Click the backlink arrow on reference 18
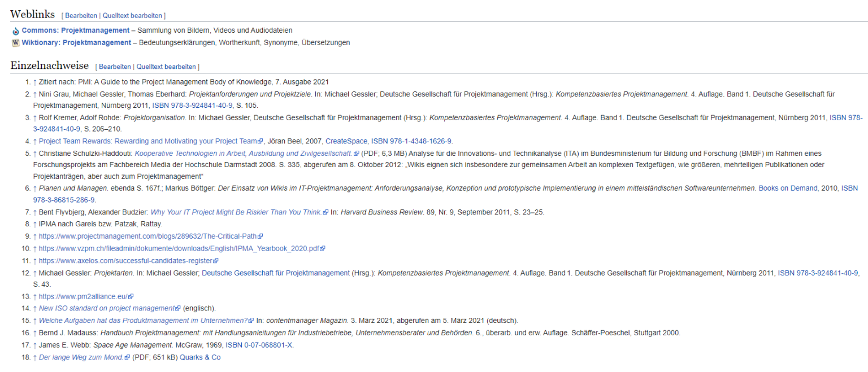This screenshot has width=868, height=372. tap(34, 357)
